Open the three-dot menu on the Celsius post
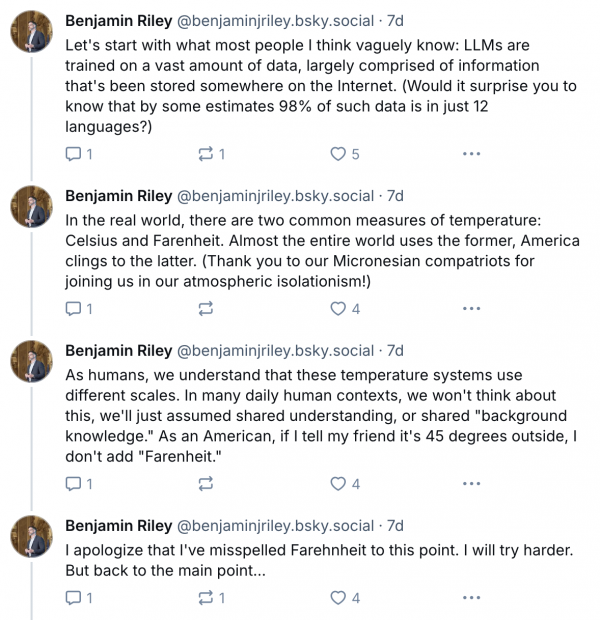 pyautogui.click(x=471, y=309)
